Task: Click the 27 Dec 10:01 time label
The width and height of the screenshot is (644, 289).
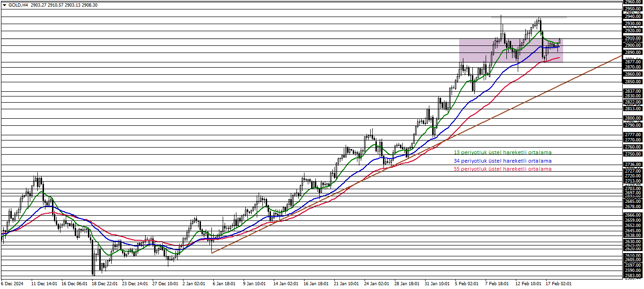Action: 165,284
